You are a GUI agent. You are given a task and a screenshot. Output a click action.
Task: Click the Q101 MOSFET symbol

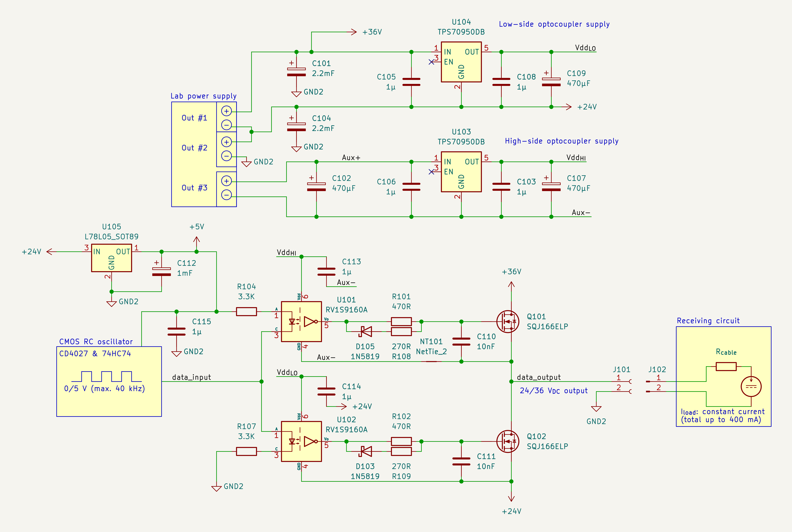[508, 321]
